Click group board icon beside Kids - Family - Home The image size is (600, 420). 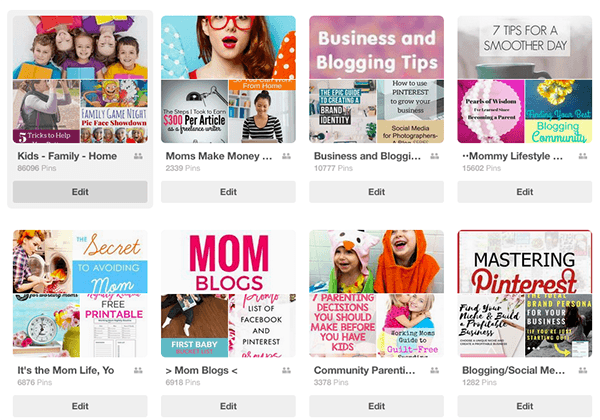[138, 156]
